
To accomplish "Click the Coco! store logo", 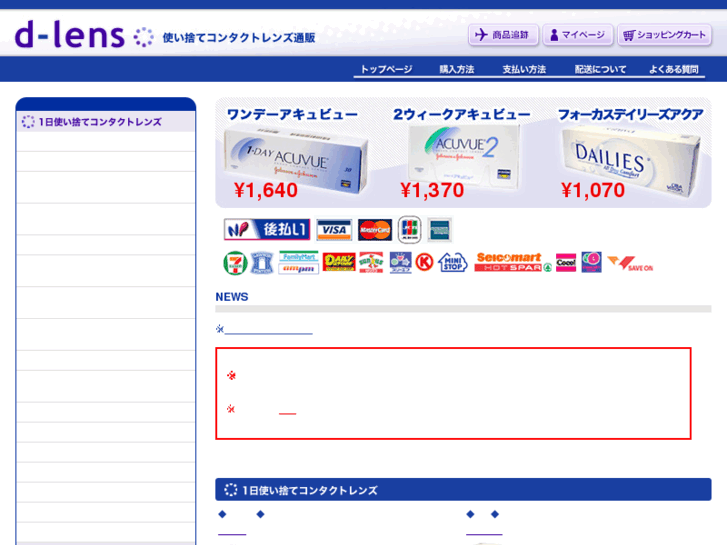I will coord(566,263).
